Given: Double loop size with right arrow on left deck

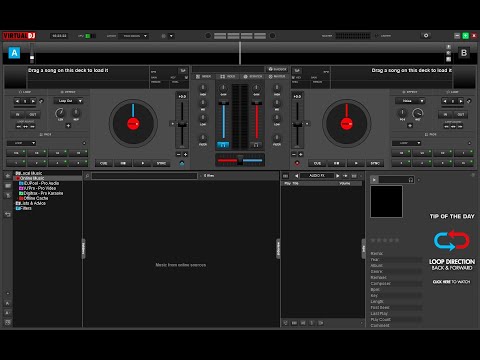Looking at the screenshot, I should 33,101.
